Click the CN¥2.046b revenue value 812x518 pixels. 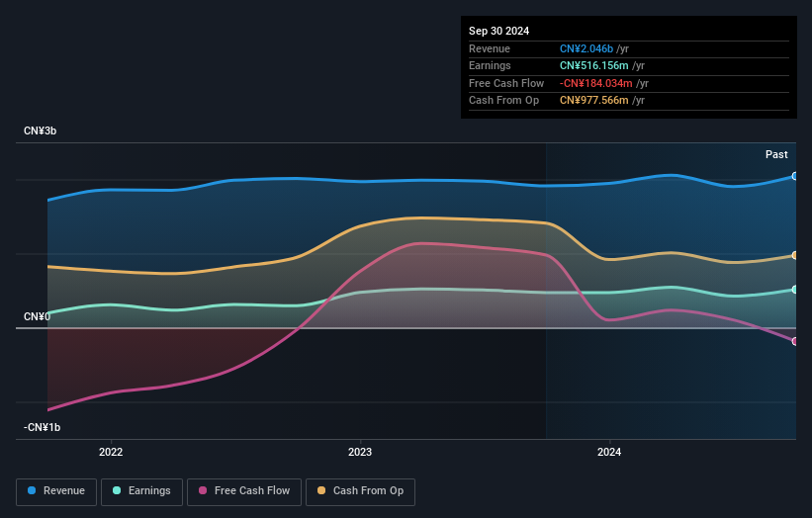coord(586,48)
